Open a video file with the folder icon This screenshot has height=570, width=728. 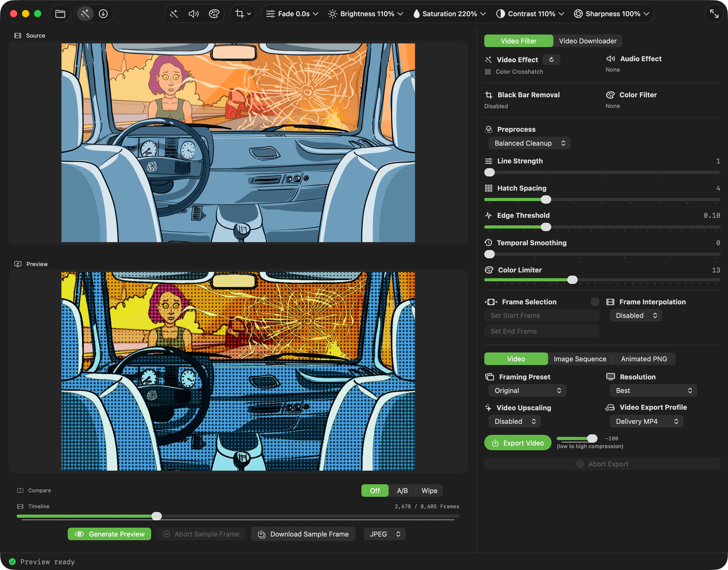pyautogui.click(x=60, y=14)
